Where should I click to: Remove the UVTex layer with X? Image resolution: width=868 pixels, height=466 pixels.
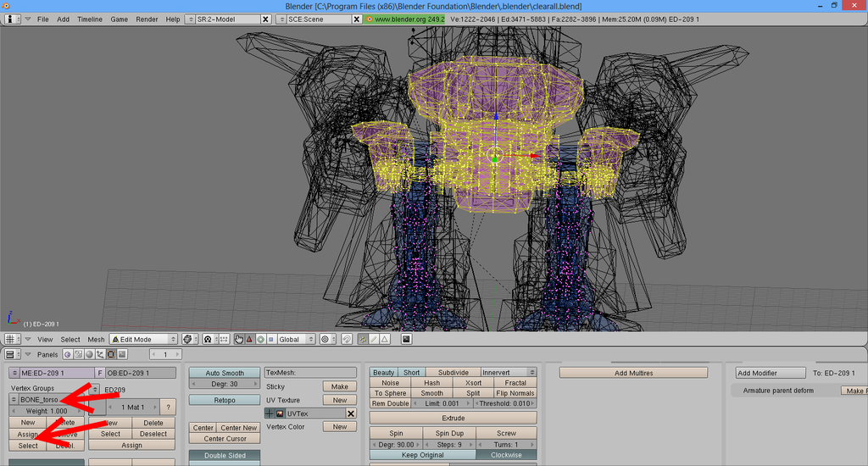(351, 413)
